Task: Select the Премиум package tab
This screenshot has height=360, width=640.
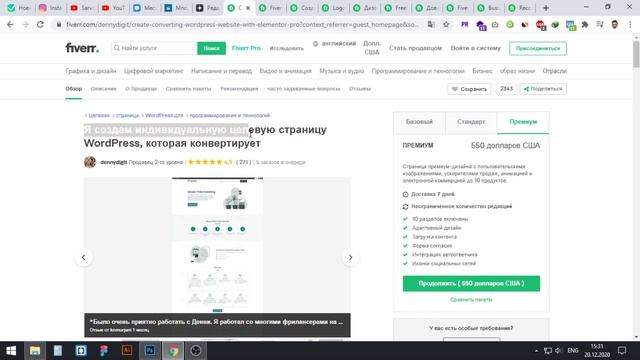Action: (x=523, y=122)
